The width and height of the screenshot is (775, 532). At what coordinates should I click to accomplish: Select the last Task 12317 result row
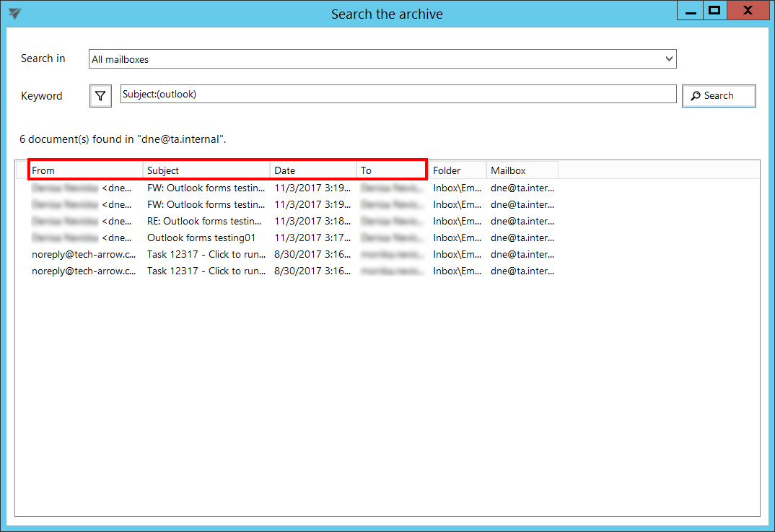coord(206,271)
